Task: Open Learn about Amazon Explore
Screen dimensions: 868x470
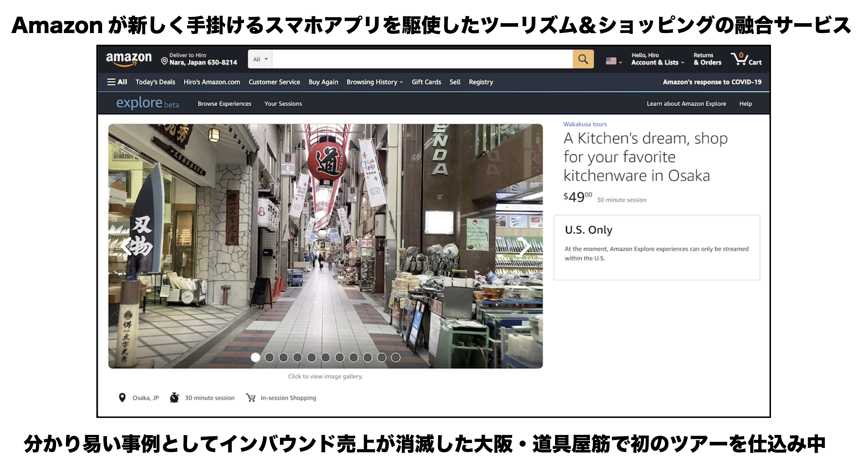Action: click(x=686, y=104)
